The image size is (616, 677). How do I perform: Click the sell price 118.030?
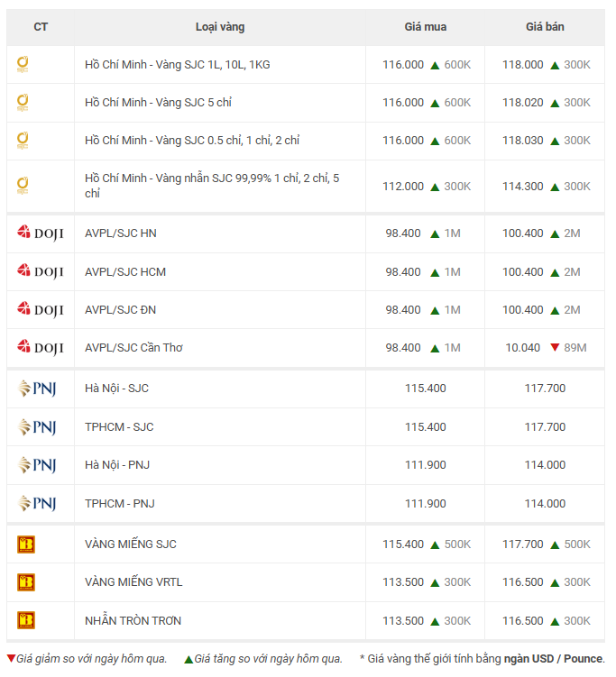coord(523,141)
